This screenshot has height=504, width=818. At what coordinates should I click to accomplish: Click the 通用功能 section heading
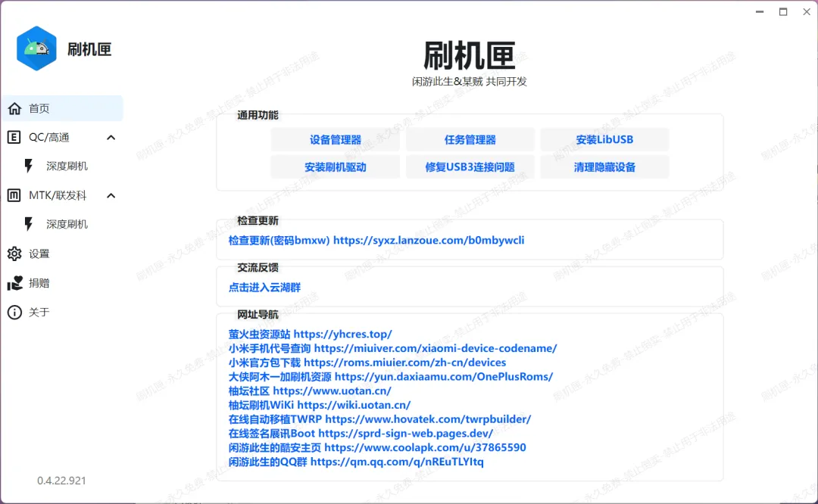[258, 115]
